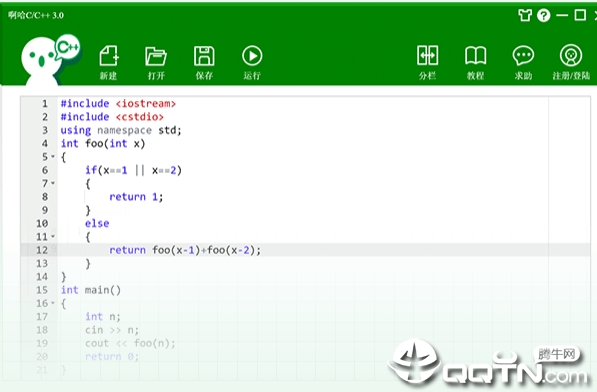Image resolution: width=597 pixels, height=392 pixels.
Task: Open the 教程 tutorial book
Action: 475,63
